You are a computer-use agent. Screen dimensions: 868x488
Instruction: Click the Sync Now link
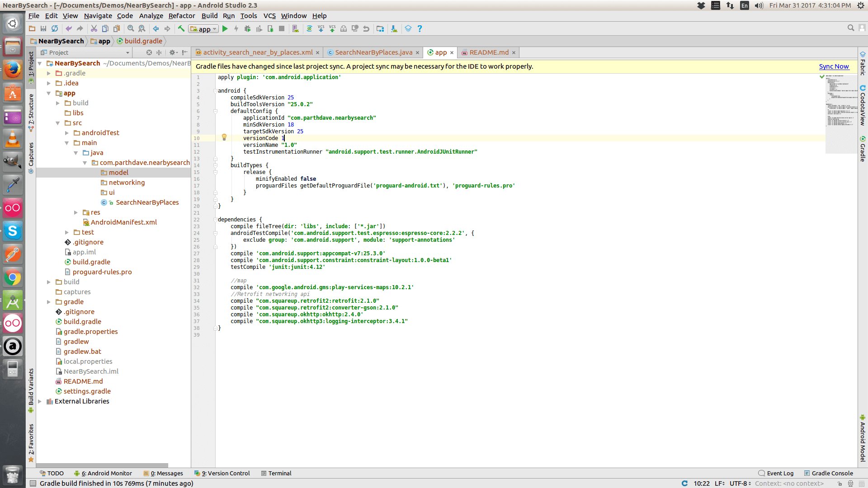(x=834, y=66)
